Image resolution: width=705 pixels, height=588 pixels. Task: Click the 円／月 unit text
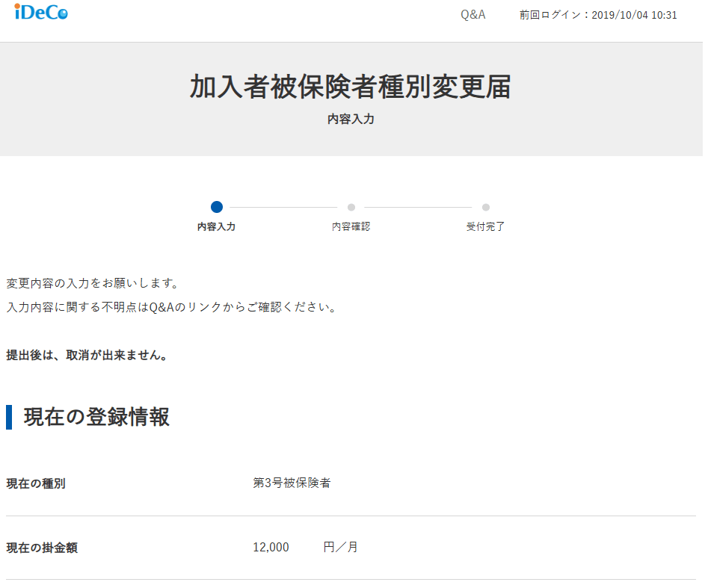[x=341, y=548]
